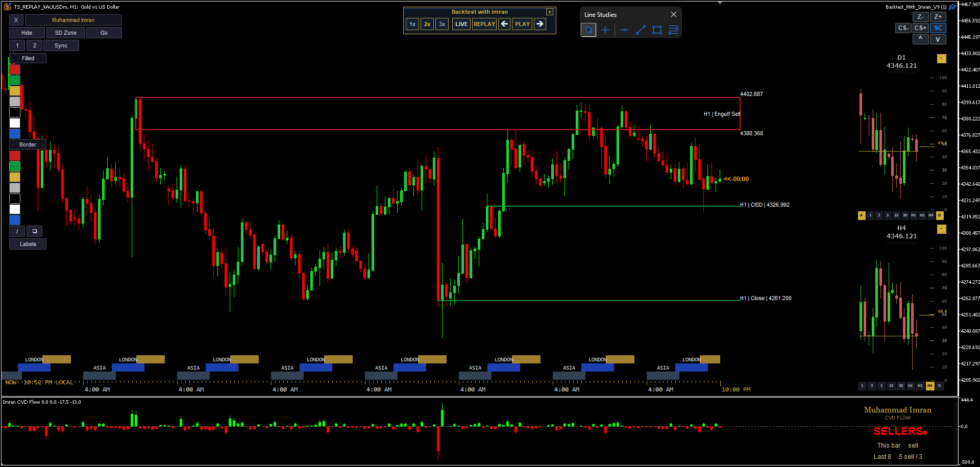Select the rectangle shape drawing tool
Image resolution: width=980 pixels, height=467 pixels.
tap(657, 30)
